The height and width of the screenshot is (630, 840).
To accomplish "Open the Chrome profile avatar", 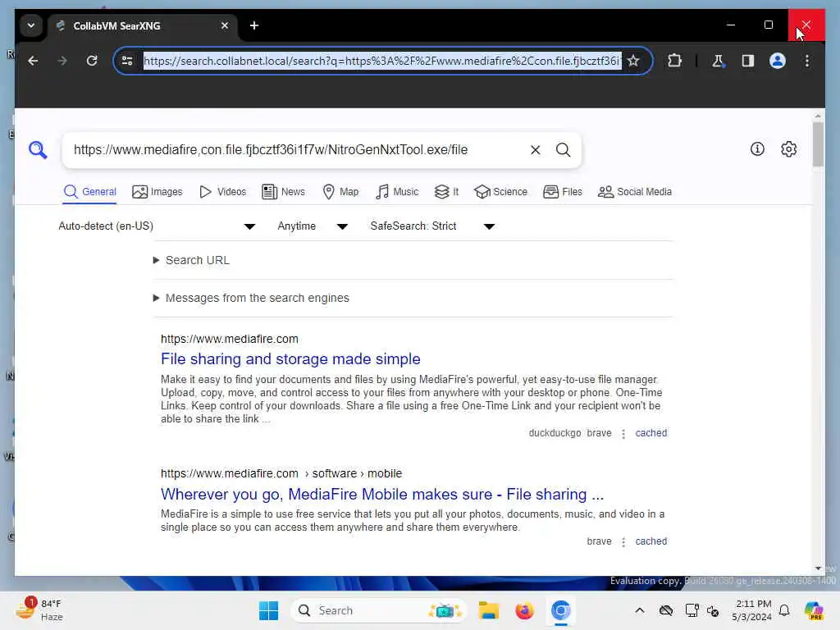I will (778, 61).
